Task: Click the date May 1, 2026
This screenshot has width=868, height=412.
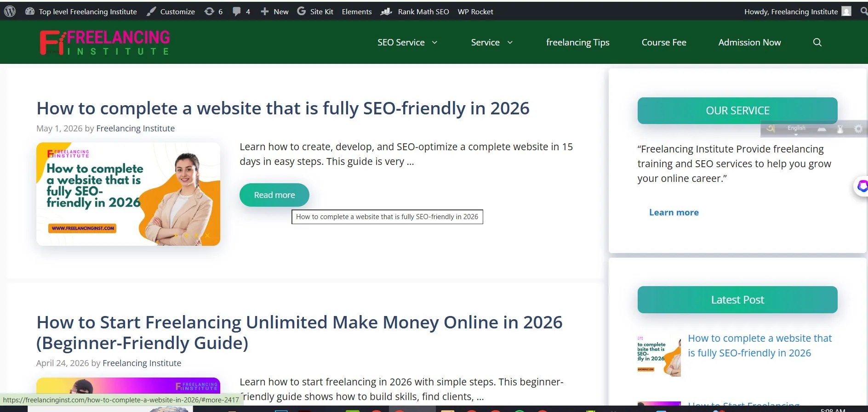Action: (59, 129)
